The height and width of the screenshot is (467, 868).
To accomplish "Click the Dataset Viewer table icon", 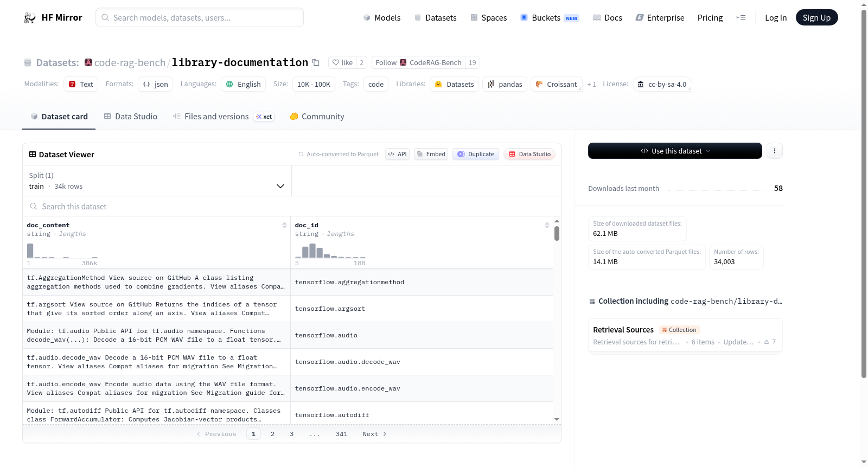I will (33, 155).
